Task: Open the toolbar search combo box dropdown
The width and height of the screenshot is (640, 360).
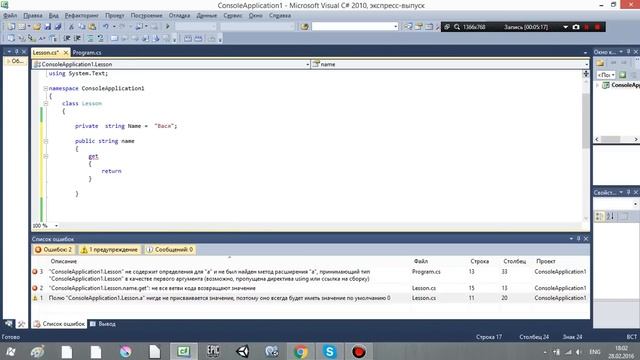Action: pos(396,27)
